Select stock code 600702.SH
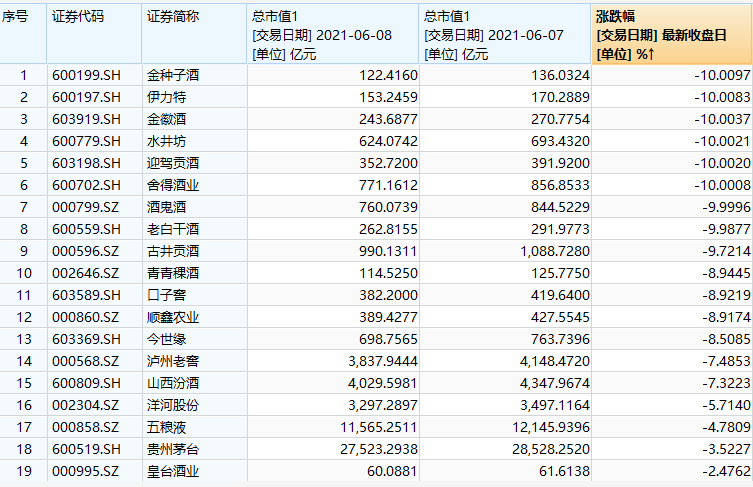 click(x=86, y=185)
